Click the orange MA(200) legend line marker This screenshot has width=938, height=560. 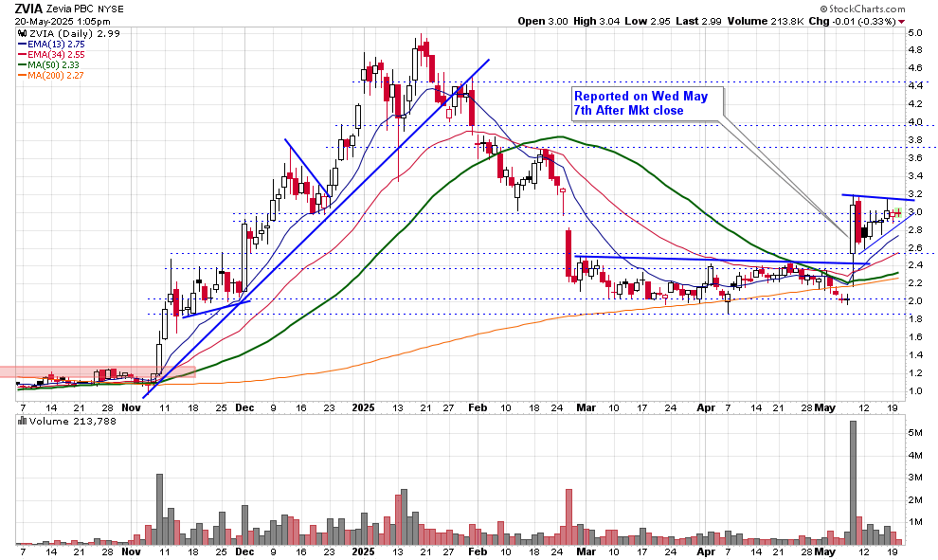click(x=24, y=75)
